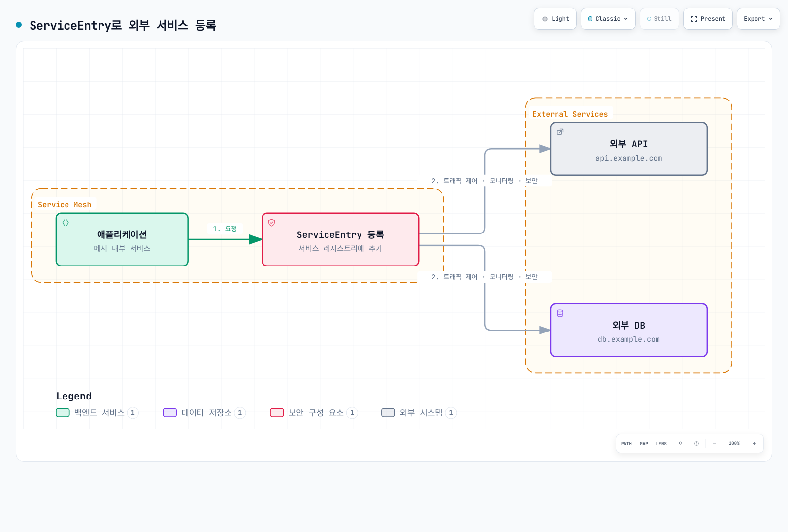Click the count badge next to 외부 시스템

[451, 413]
